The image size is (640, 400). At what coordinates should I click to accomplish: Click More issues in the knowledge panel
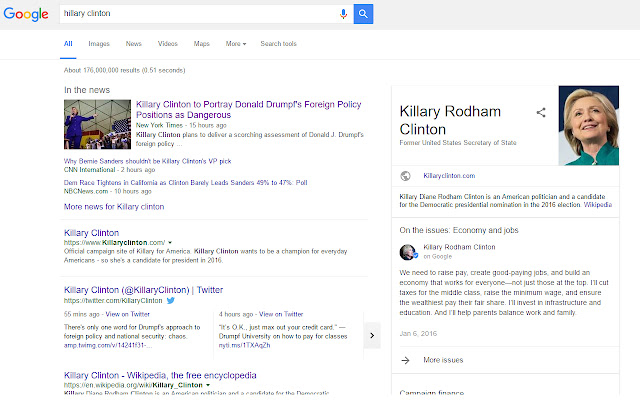(443, 360)
